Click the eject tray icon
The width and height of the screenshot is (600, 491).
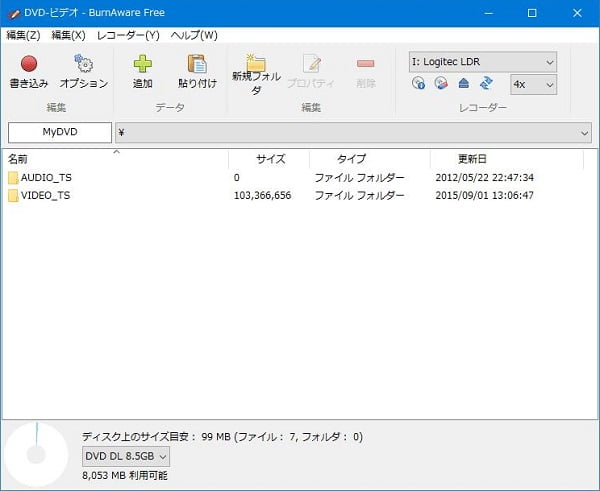pyautogui.click(x=463, y=83)
